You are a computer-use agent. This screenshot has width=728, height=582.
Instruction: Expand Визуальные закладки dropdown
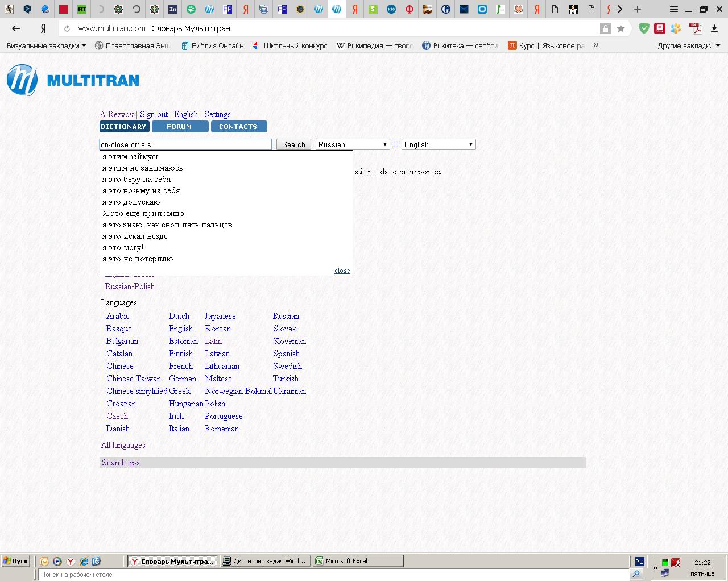click(x=46, y=45)
